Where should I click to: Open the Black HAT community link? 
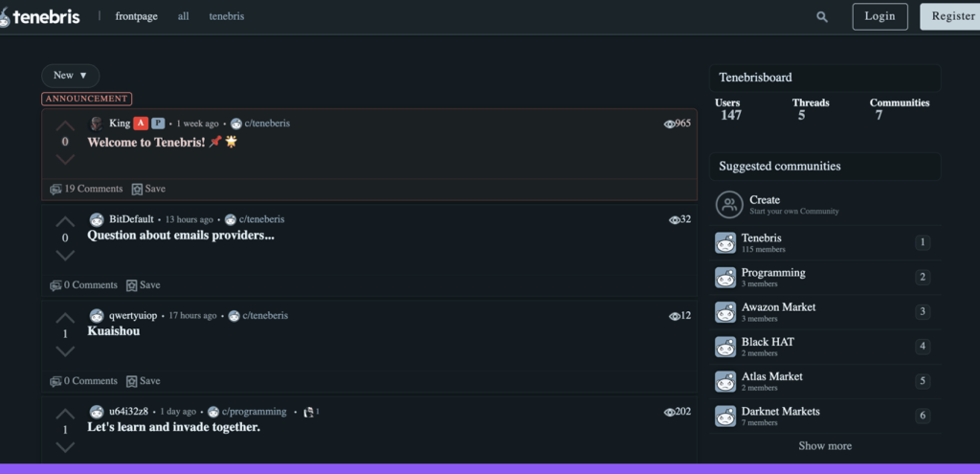[768, 342]
